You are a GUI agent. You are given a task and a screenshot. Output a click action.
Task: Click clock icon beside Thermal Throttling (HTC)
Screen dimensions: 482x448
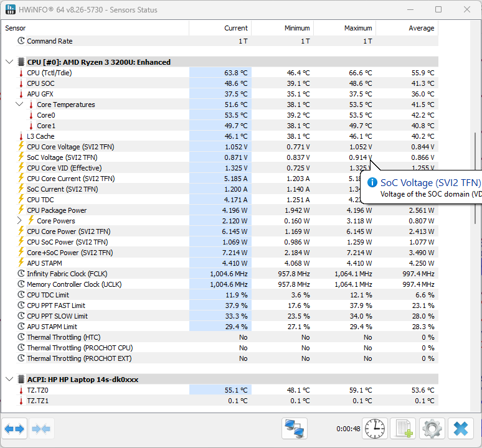[x=21, y=337]
